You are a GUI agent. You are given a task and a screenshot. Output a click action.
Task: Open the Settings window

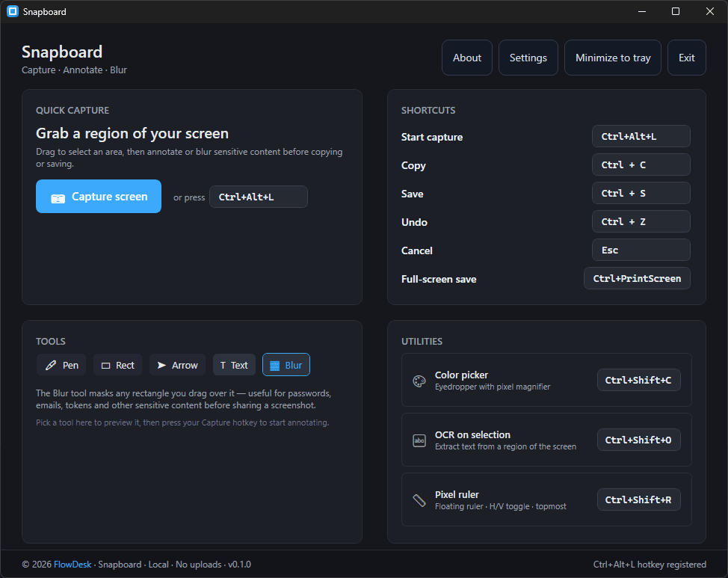click(x=528, y=57)
